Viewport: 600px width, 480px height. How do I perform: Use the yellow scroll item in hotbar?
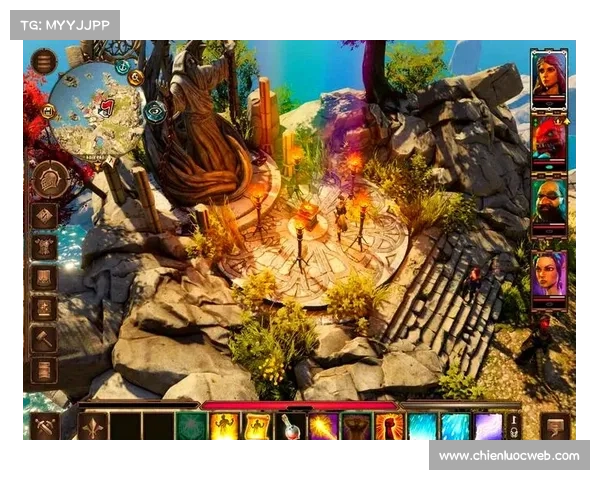[x=258, y=426]
